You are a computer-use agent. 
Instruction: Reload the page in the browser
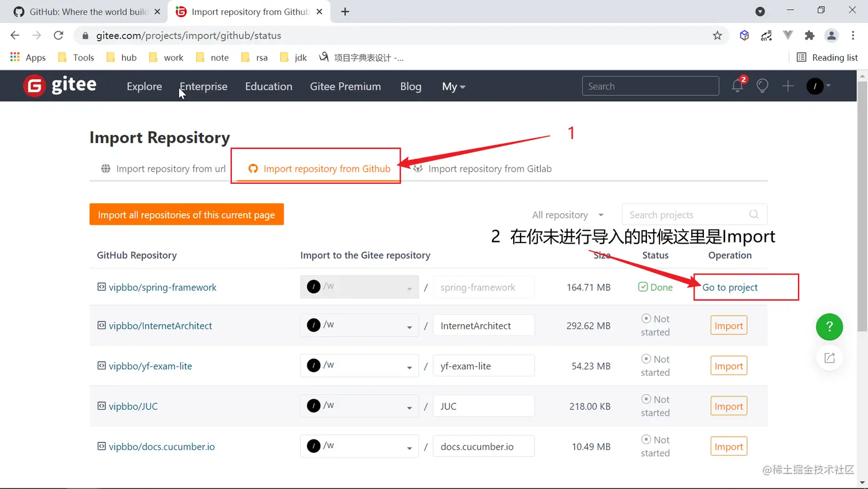tap(58, 36)
